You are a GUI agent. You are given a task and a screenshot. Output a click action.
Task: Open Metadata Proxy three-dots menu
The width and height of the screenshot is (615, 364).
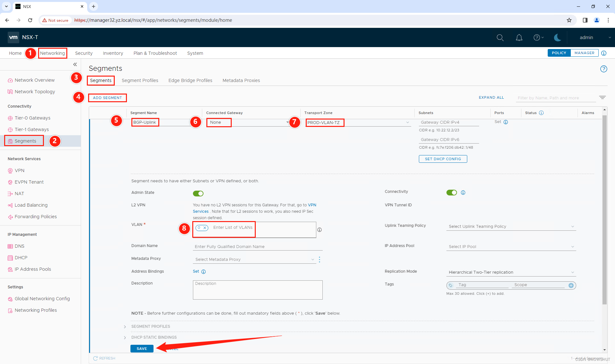320,260
